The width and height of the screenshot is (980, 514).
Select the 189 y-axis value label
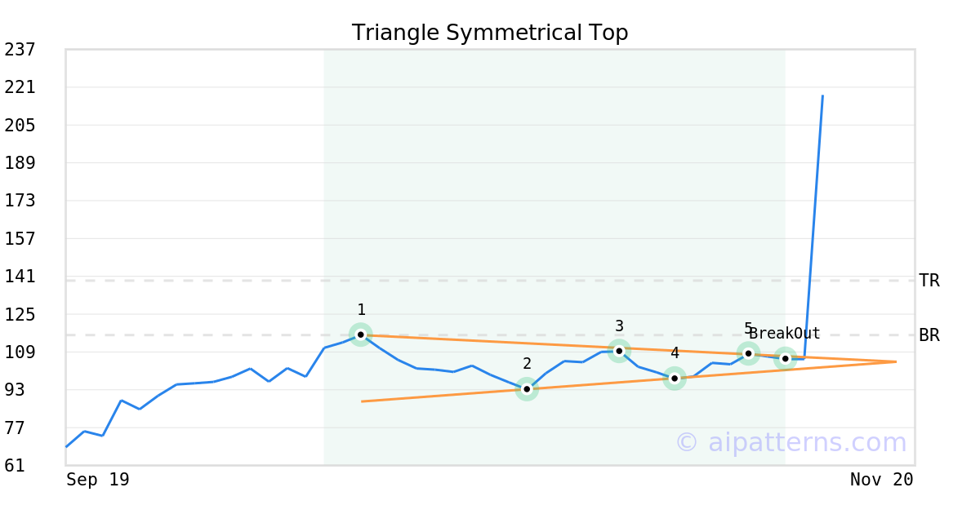click(x=20, y=163)
